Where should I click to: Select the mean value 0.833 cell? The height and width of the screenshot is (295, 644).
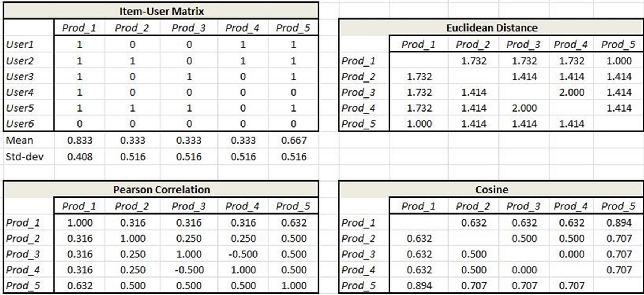(80, 141)
